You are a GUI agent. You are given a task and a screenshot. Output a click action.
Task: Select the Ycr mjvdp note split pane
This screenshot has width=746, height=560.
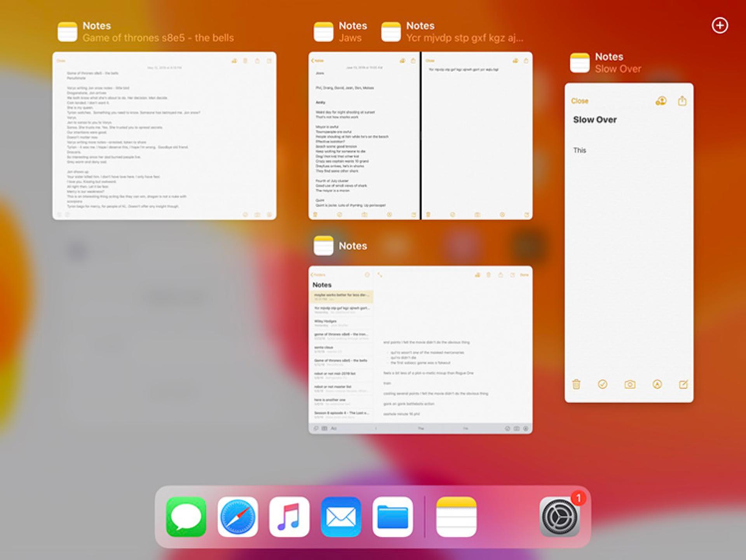click(477, 136)
